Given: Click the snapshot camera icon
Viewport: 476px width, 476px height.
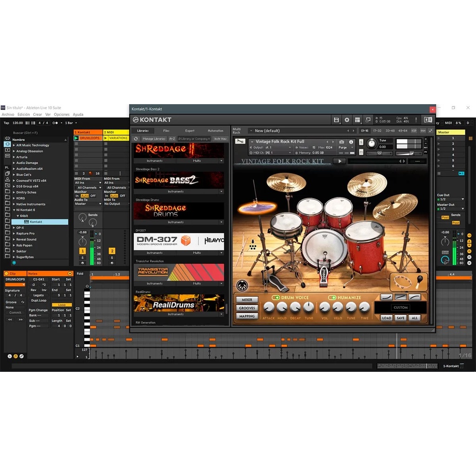Looking at the screenshot, I should pyautogui.click(x=342, y=142).
